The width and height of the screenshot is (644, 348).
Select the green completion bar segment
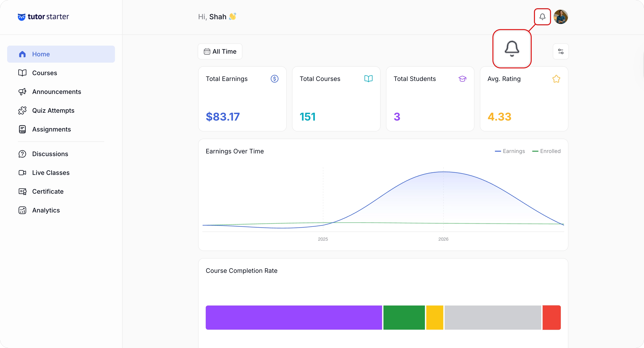pyautogui.click(x=404, y=318)
